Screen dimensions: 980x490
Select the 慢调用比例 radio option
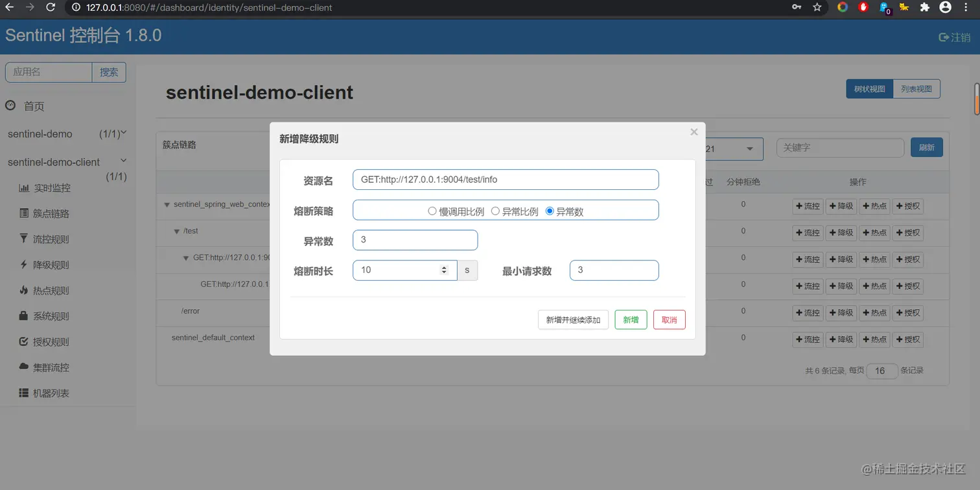432,211
